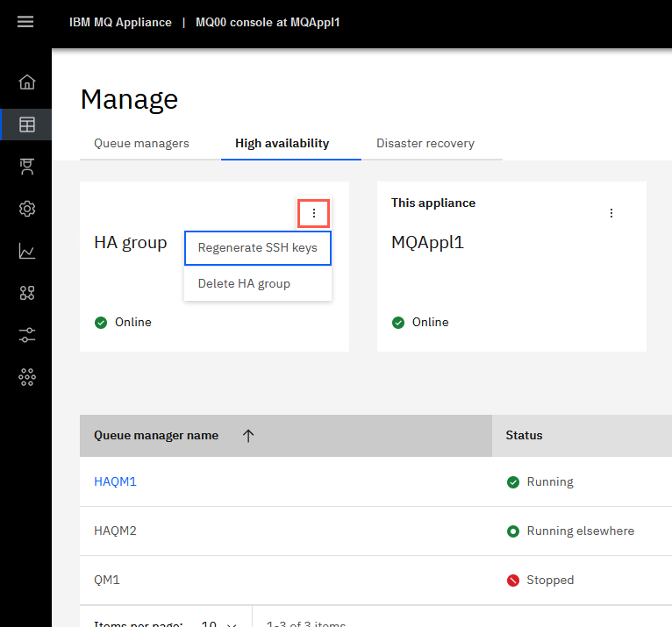Click the Manage page heading
Image resolution: width=672 pixels, height=627 pixels.
(x=130, y=99)
